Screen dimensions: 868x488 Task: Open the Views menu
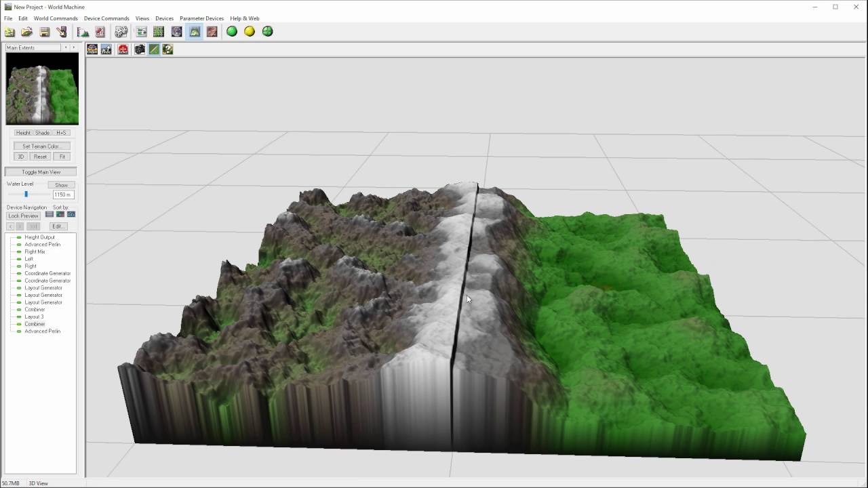tap(142, 18)
